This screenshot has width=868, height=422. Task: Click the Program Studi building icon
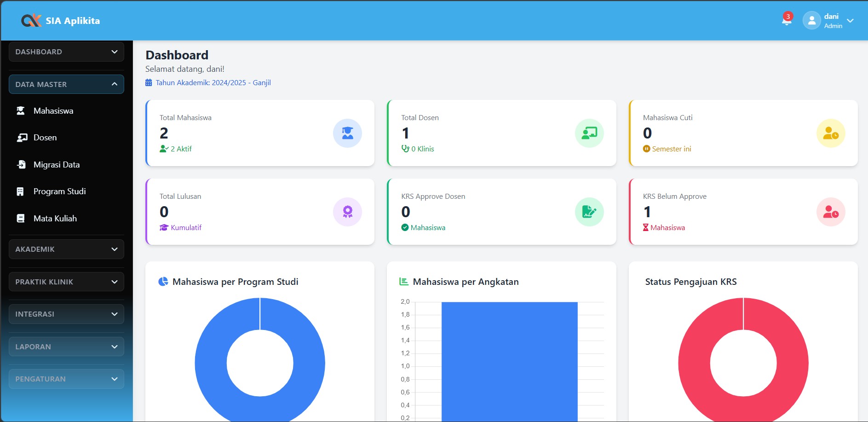[x=21, y=191]
